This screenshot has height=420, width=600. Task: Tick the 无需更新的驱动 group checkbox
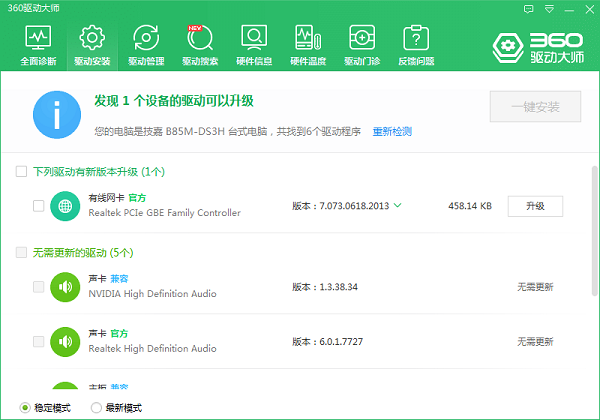pos(21,252)
